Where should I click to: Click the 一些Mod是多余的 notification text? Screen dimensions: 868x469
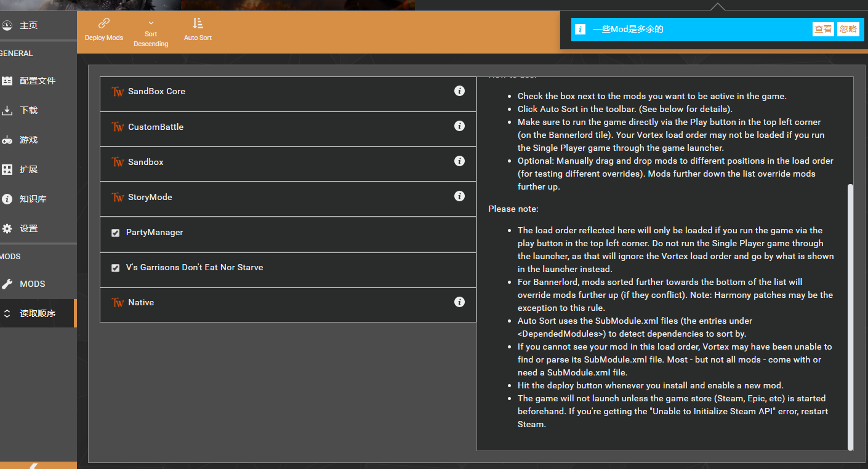[628, 29]
